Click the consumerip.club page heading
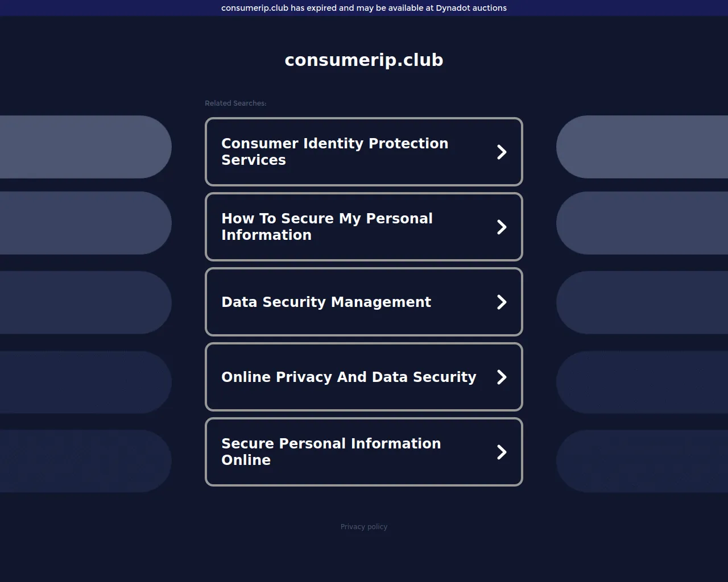The image size is (728, 582). point(364,60)
